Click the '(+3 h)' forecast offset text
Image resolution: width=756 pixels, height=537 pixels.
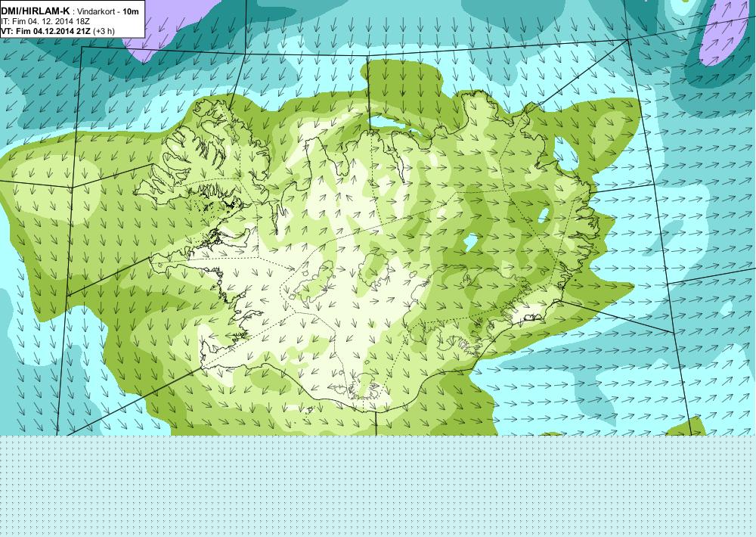point(104,31)
